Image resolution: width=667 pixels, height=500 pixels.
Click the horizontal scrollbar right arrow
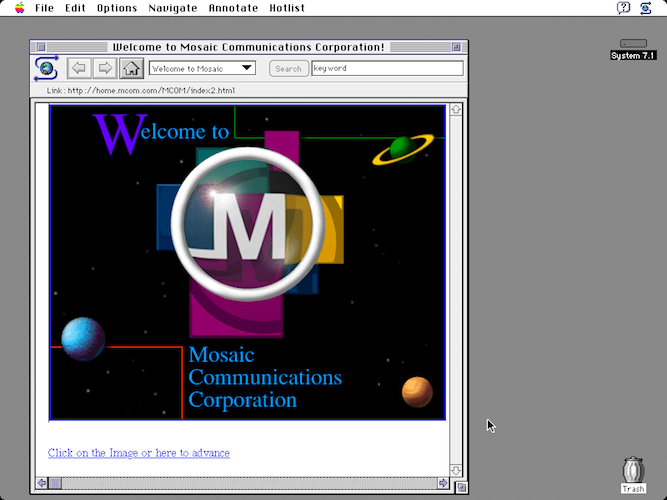click(443, 483)
